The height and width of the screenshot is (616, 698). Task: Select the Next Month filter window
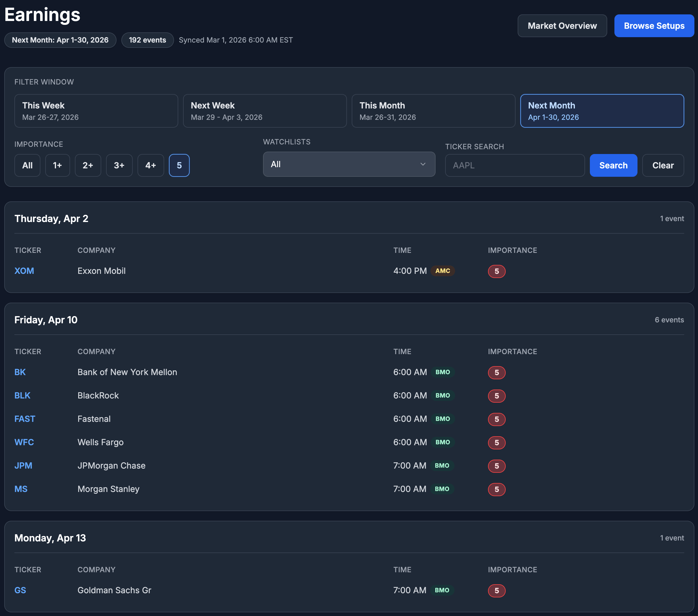point(602,111)
